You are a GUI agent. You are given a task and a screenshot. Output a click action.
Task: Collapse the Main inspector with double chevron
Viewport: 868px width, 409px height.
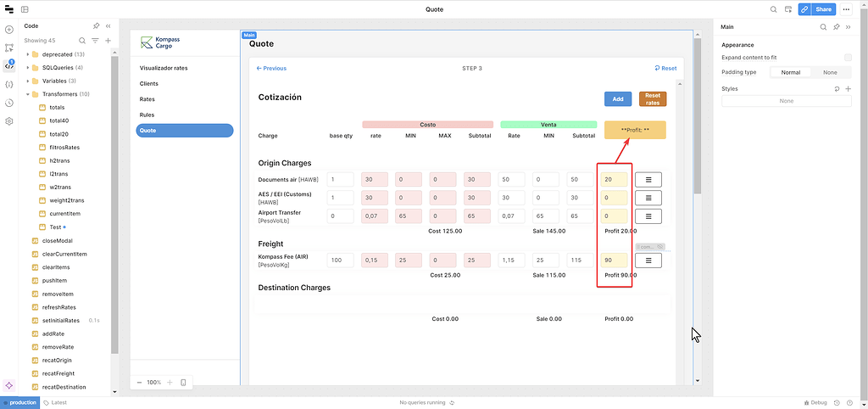tap(848, 26)
